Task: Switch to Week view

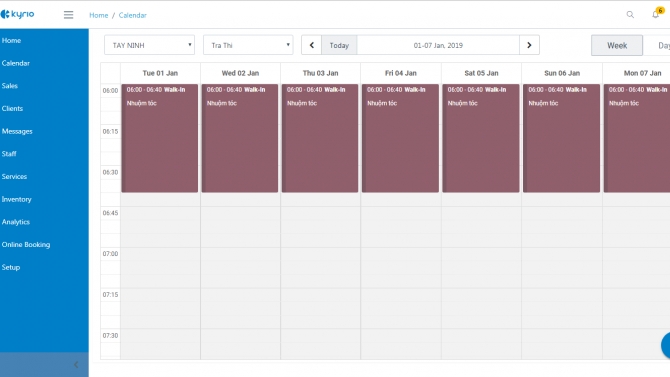Action: (x=617, y=45)
